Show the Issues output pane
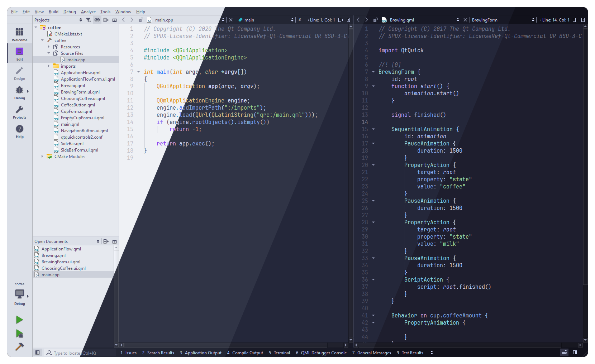The image size is (595, 364). (129, 353)
